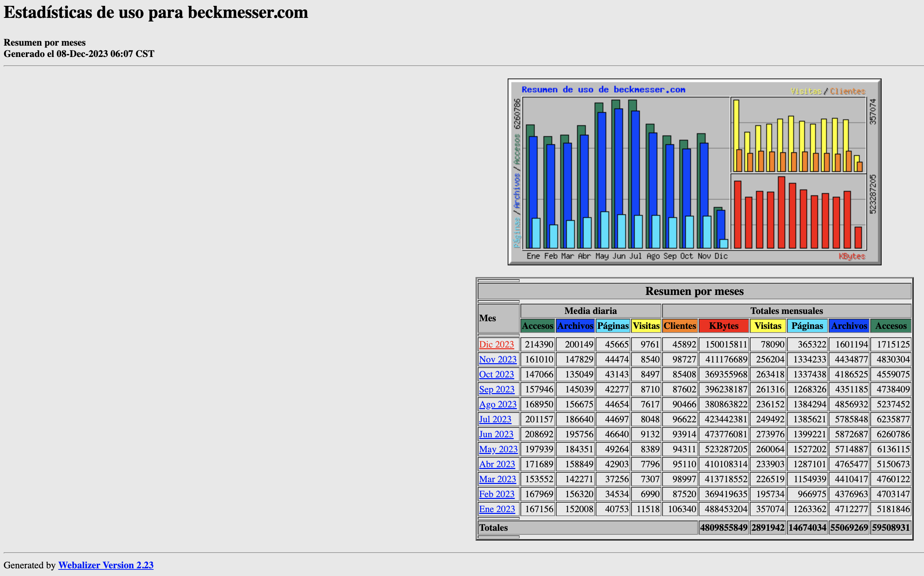Go to Sep 2023 statistics
924x576 pixels.
coord(497,389)
